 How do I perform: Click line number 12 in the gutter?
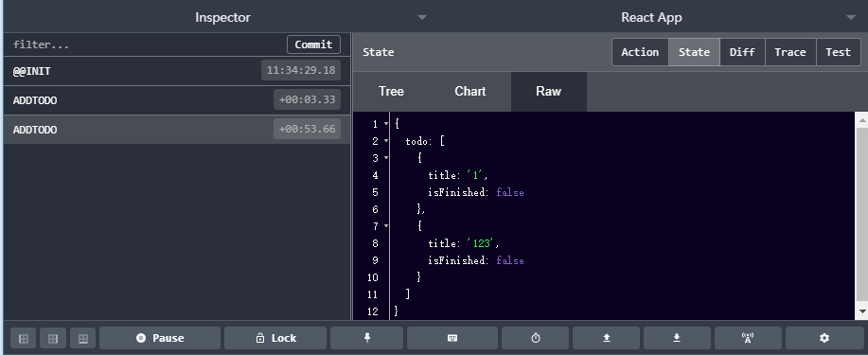tap(372, 311)
